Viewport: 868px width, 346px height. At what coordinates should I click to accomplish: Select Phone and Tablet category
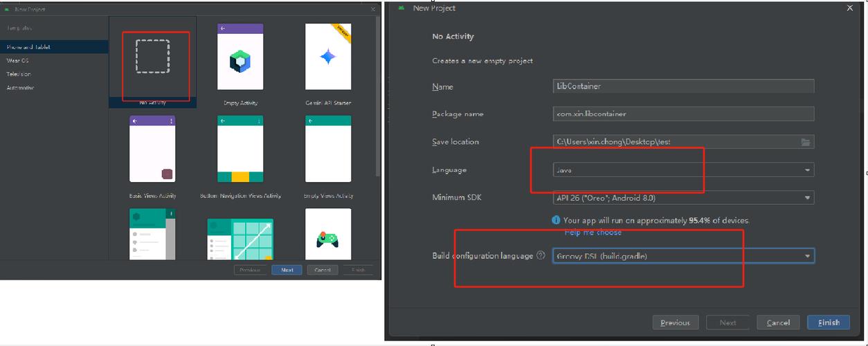pos(54,47)
